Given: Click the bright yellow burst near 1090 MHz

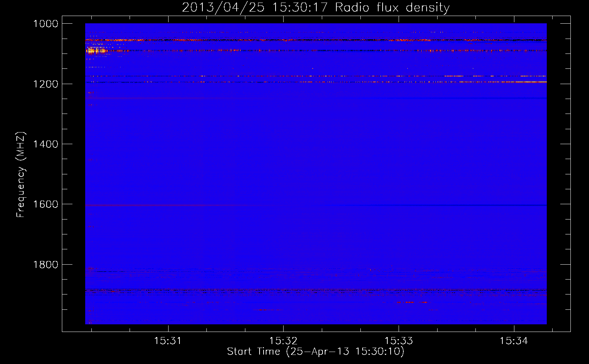Looking at the screenshot, I should 95,51.
